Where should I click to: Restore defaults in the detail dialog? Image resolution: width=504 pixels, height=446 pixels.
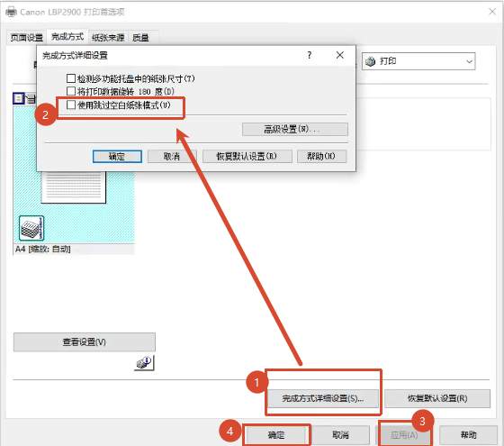[x=247, y=157]
